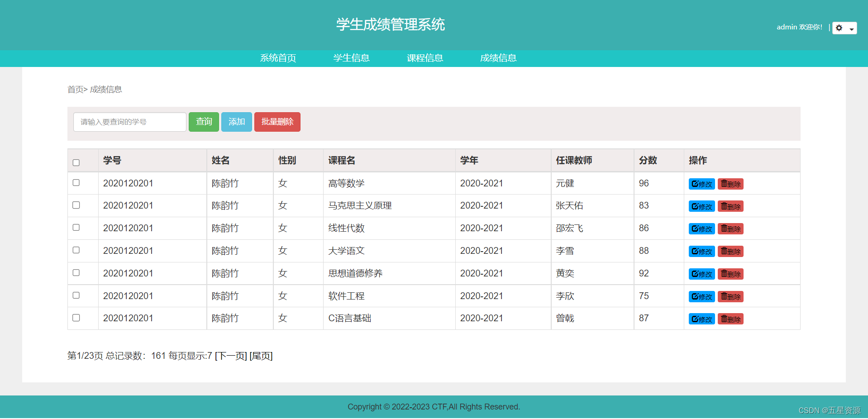Click teacher name 李欣
The height and width of the screenshot is (419, 868).
565,296
